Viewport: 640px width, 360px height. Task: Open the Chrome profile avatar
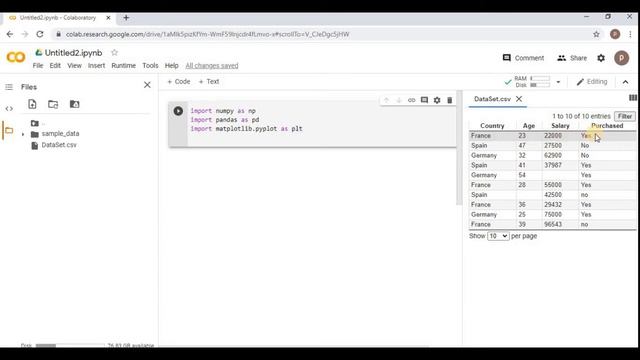[615, 34]
